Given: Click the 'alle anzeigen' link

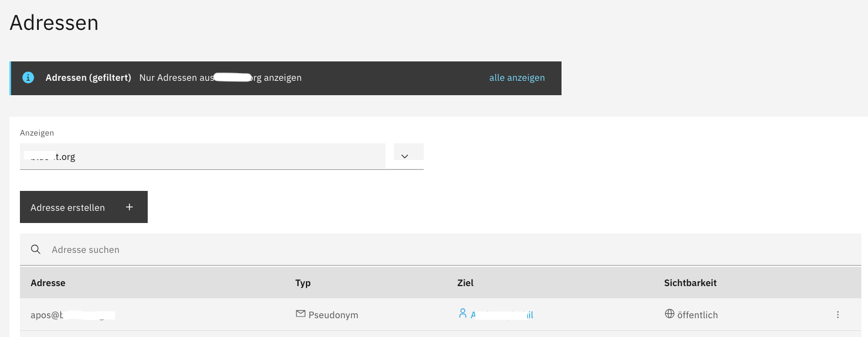Looking at the screenshot, I should tap(517, 77).
